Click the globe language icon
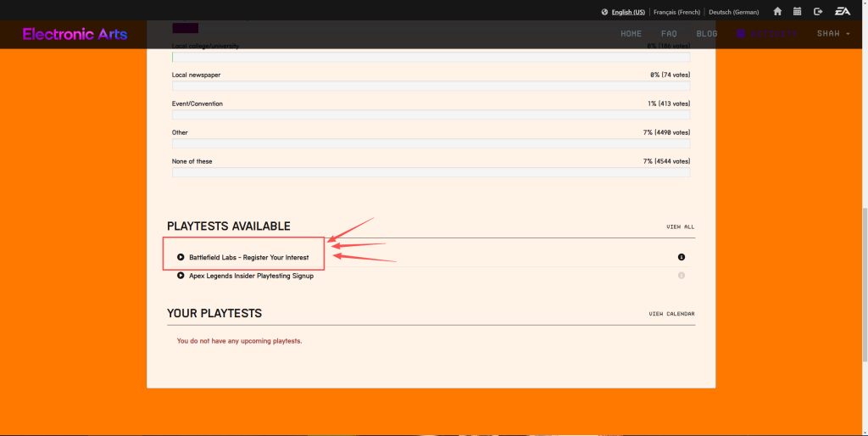This screenshot has width=868, height=436. tap(604, 12)
